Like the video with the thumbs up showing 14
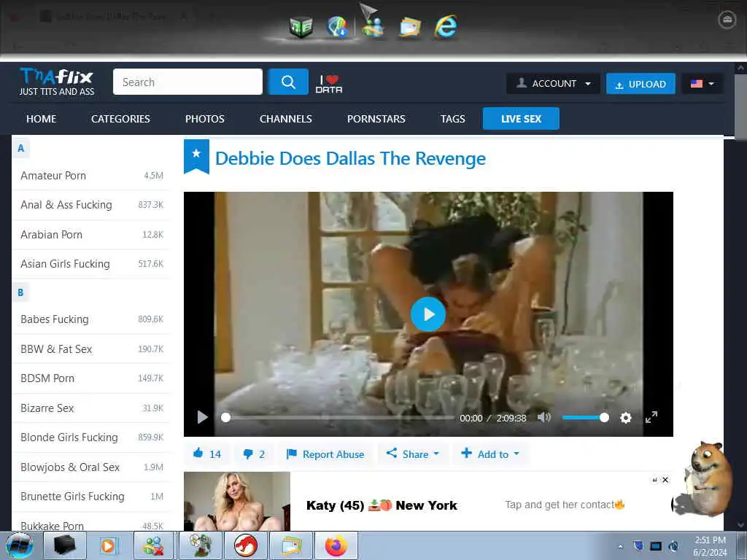 click(x=207, y=454)
